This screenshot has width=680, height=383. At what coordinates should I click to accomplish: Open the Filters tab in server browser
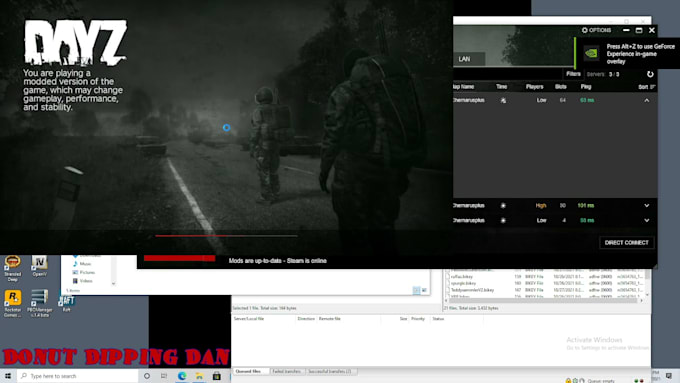click(573, 74)
